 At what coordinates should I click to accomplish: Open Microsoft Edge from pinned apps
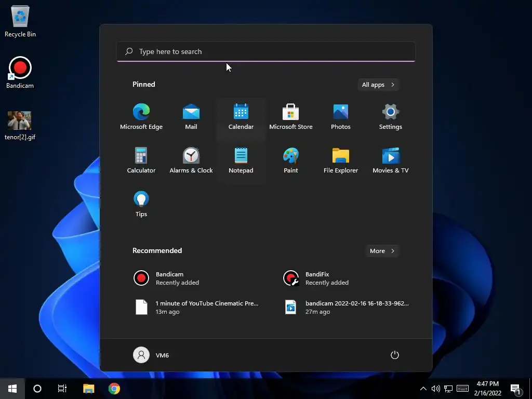[x=141, y=117]
